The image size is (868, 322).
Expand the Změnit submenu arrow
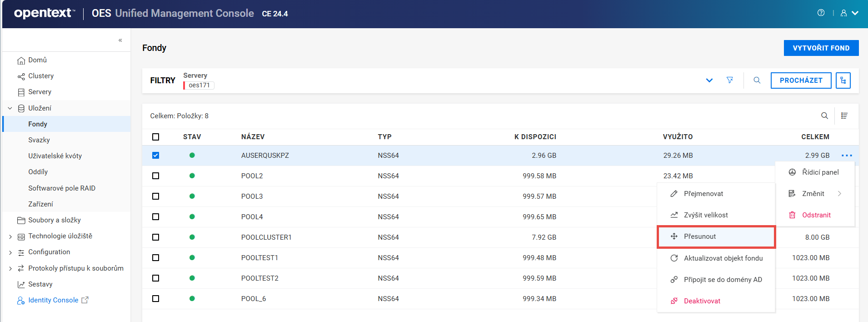(x=839, y=194)
